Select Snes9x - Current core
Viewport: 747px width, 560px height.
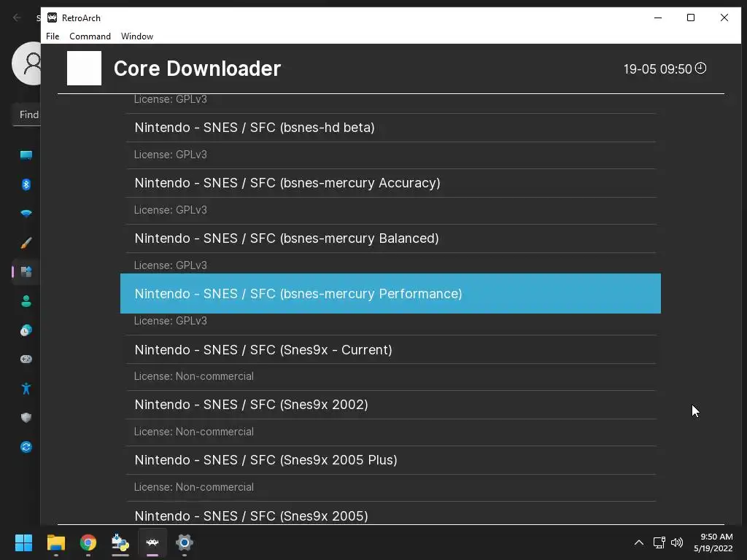(x=391, y=349)
